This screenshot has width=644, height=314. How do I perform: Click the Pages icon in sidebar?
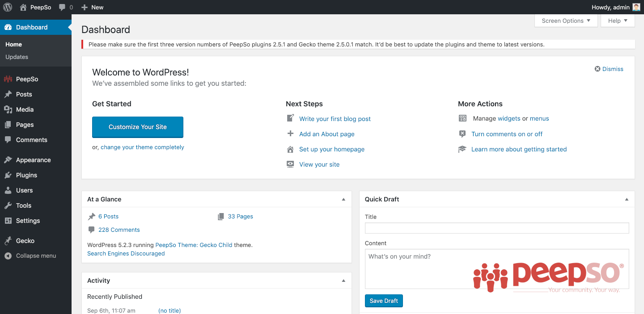tap(8, 125)
